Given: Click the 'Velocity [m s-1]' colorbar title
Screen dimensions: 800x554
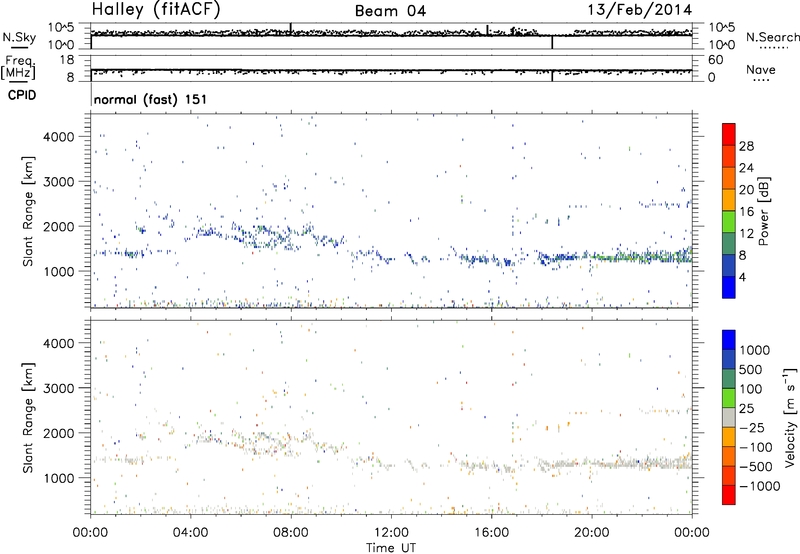Looking at the screenshot, I should [790, 417].
